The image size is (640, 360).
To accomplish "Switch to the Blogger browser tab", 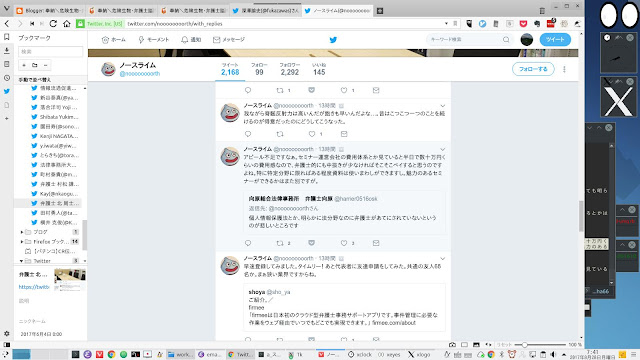I will point(49,11).
